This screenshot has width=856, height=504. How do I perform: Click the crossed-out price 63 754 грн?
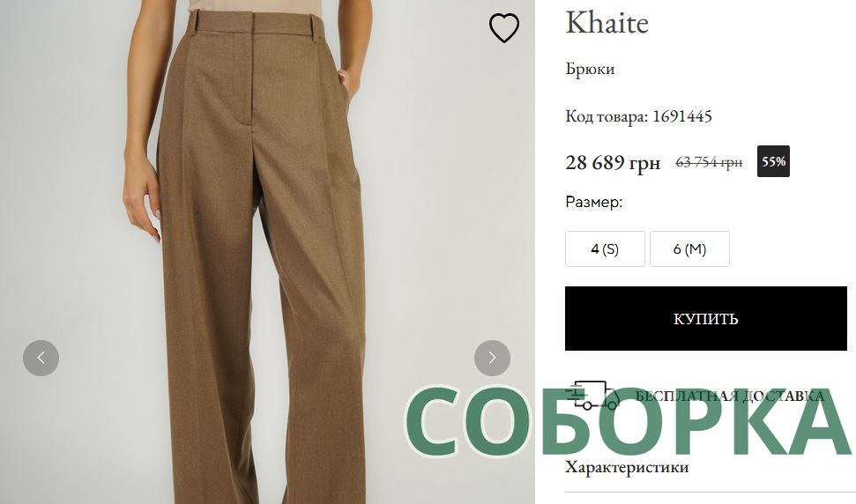point(709,162)
